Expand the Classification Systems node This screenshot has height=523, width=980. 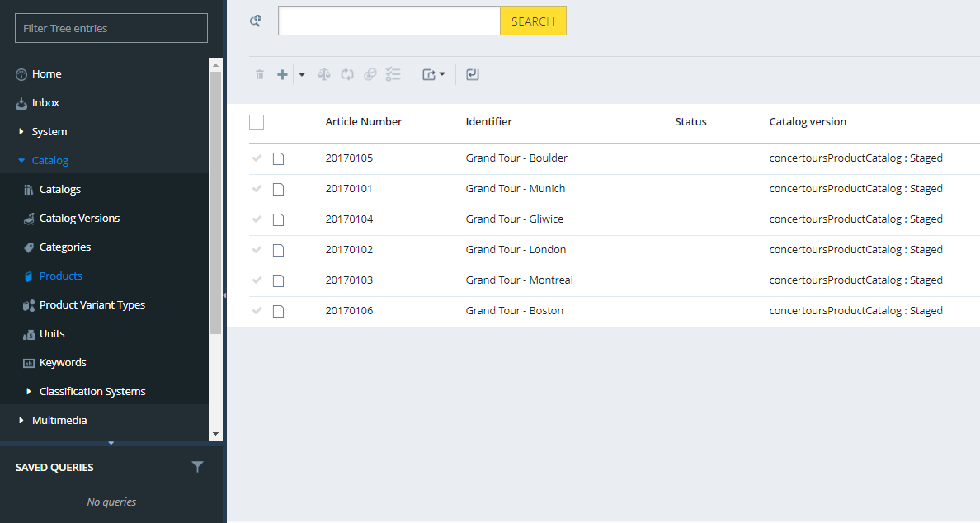pos(28,391)
